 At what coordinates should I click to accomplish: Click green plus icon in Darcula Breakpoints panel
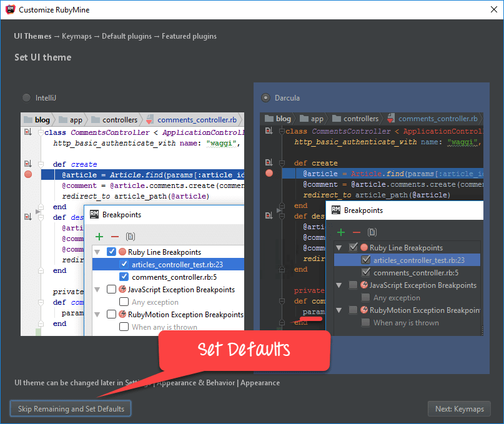[340, 232]
